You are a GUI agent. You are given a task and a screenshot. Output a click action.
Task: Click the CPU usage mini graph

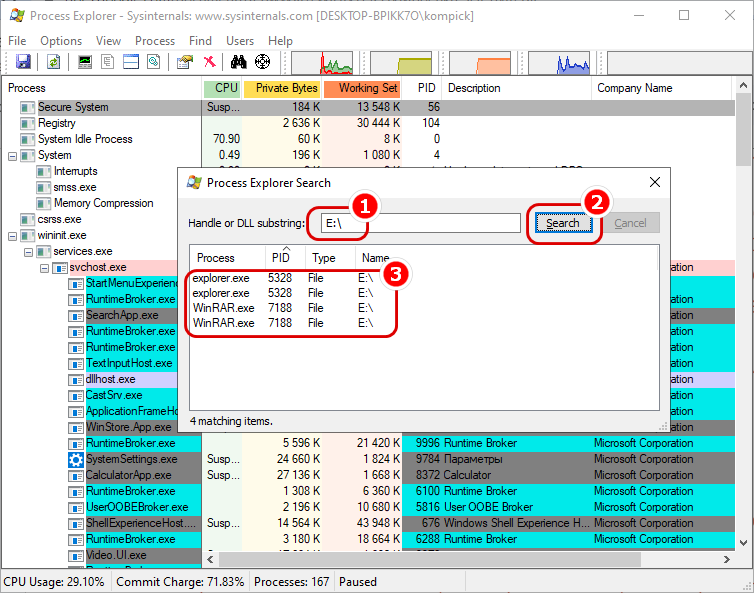click(322, 63)
